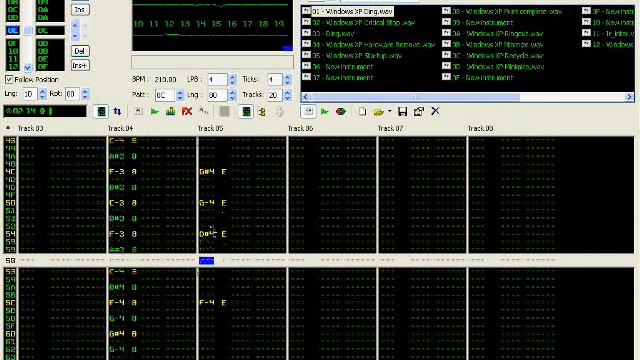Click the yellow tree hierarchy icon
This screenshot has height=360, width=640.
click(x=262, y=111)
